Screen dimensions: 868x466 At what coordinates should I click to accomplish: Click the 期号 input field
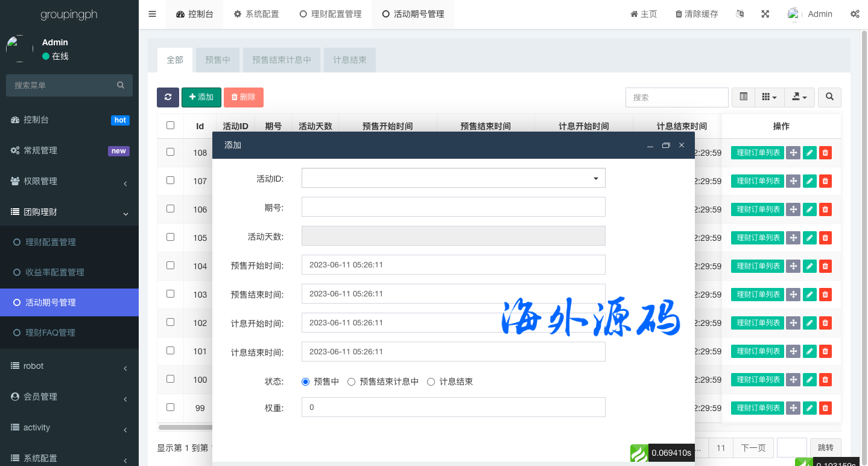coord(453,207)
